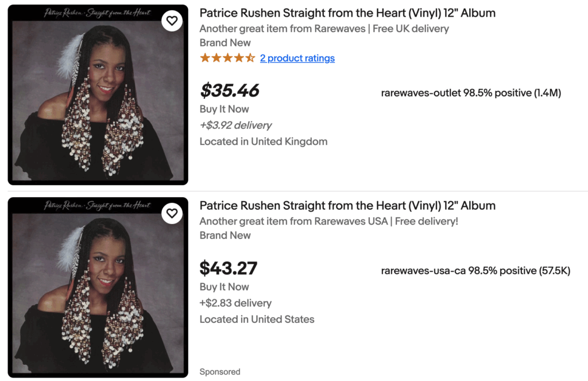Screen dimensions: 588x381
Task: Click "Free UK delivery" subtitle text
Action: [411, 29]
